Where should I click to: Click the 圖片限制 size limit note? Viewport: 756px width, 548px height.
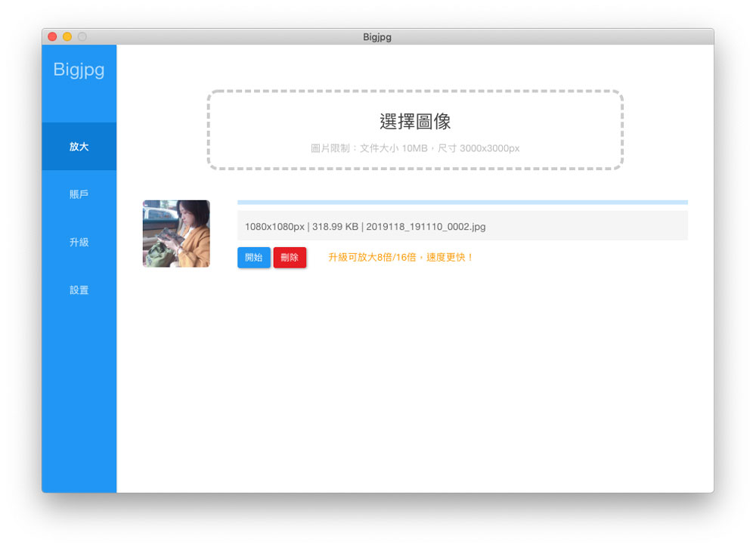pyautogui.click(x=415, y=149)
